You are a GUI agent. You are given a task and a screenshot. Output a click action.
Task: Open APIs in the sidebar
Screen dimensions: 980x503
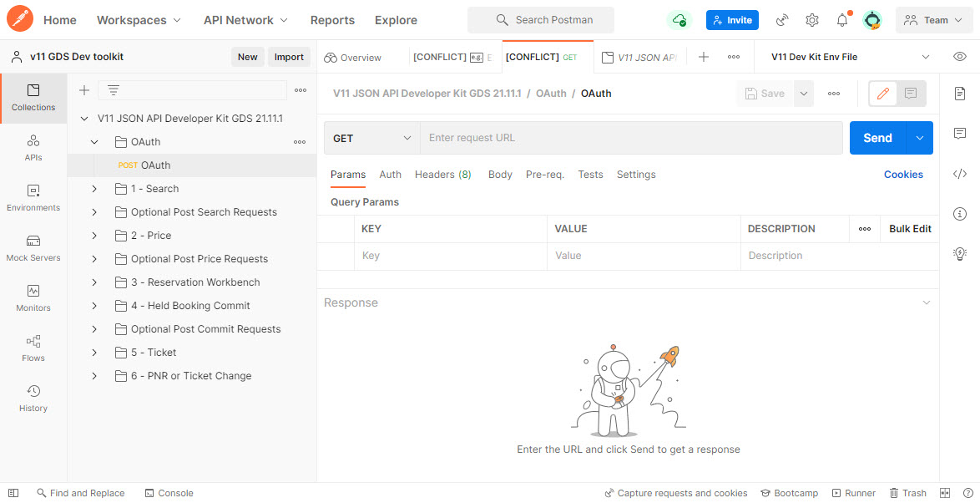[x=33, y=148]
